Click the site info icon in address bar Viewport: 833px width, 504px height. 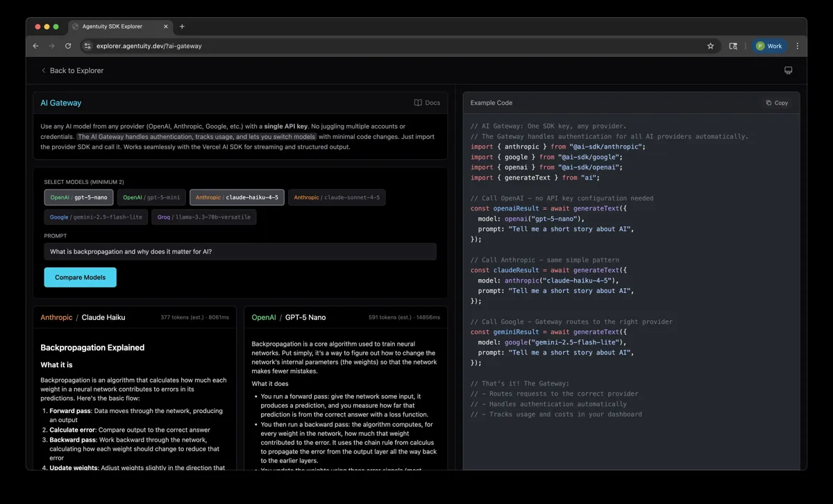pos(87,46)
